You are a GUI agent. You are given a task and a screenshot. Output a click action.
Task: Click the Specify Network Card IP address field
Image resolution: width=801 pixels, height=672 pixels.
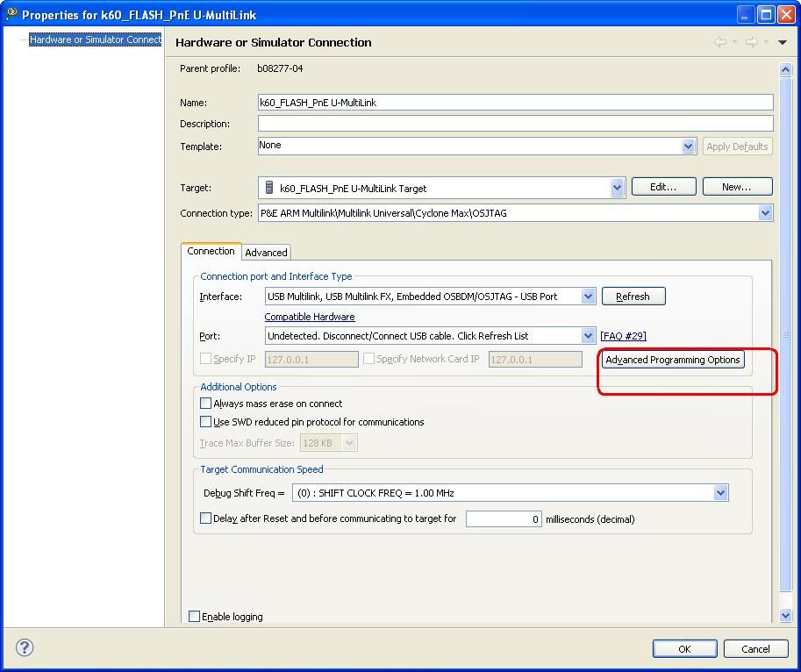click(535, 360)
